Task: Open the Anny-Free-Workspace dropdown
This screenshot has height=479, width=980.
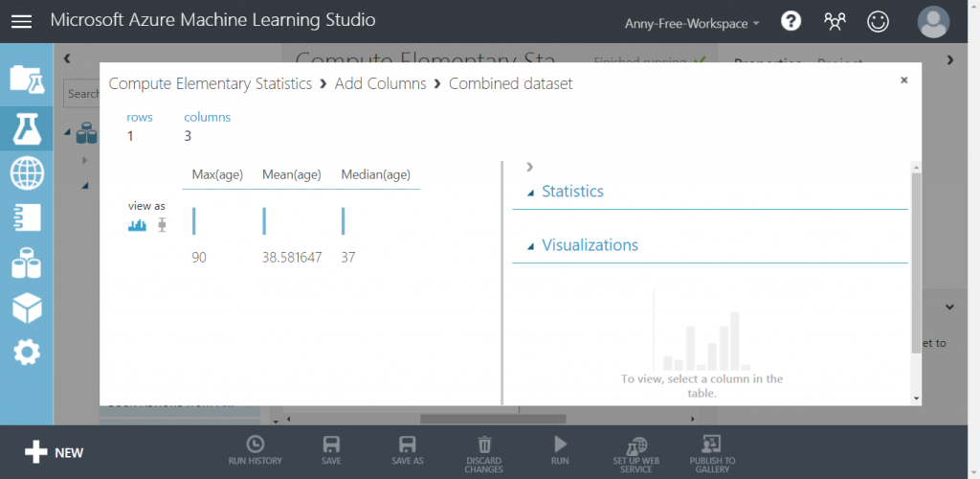Action: 693,24
